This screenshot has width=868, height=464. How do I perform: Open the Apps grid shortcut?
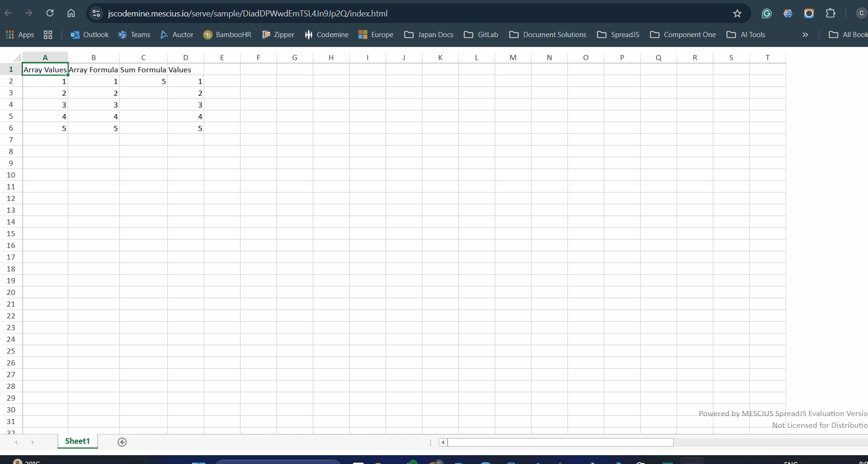20,35
